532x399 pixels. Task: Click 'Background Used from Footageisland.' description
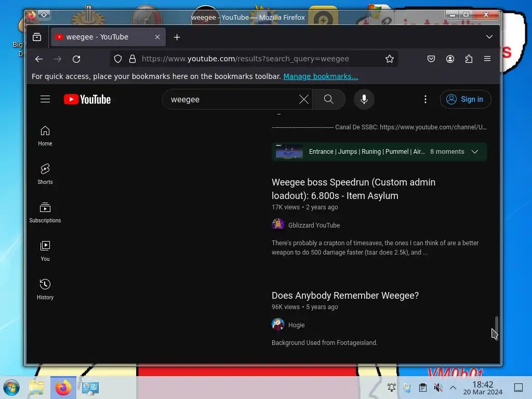point(324,343)
